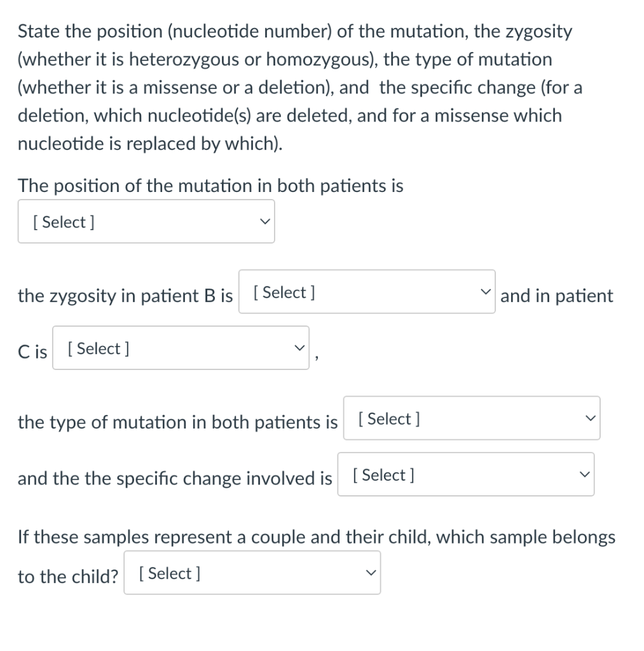The height and width of the screenshot is (651, 644).
Task: Click the chevron on patient B zygosity selector
Action: [486, 292]
